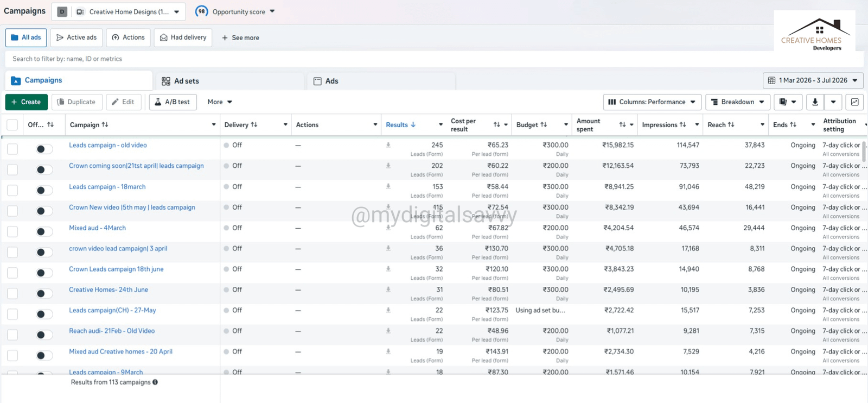
Task: Click the sort arrows beside Budget header
Action: [544, 125]
